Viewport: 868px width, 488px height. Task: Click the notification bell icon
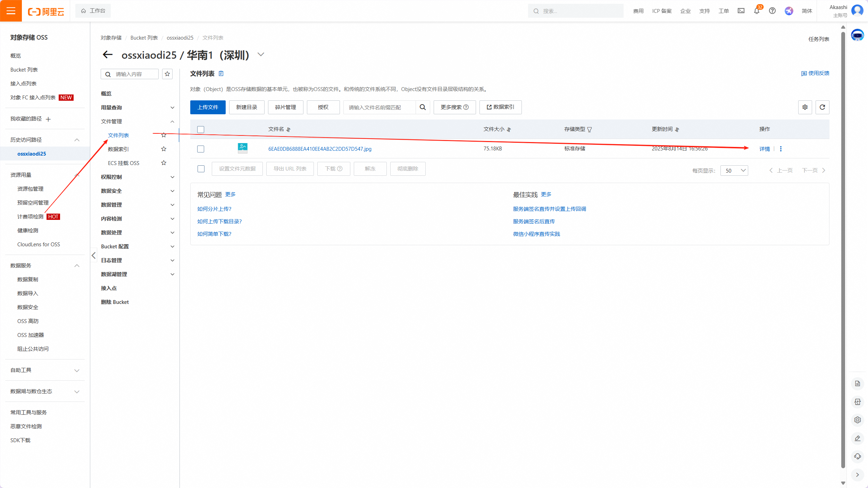pos(757,11)
